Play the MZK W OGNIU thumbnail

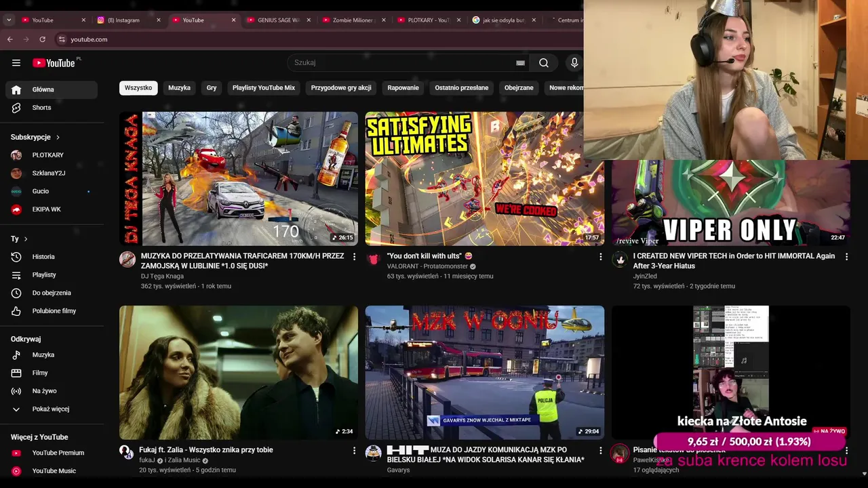point(485,372)
